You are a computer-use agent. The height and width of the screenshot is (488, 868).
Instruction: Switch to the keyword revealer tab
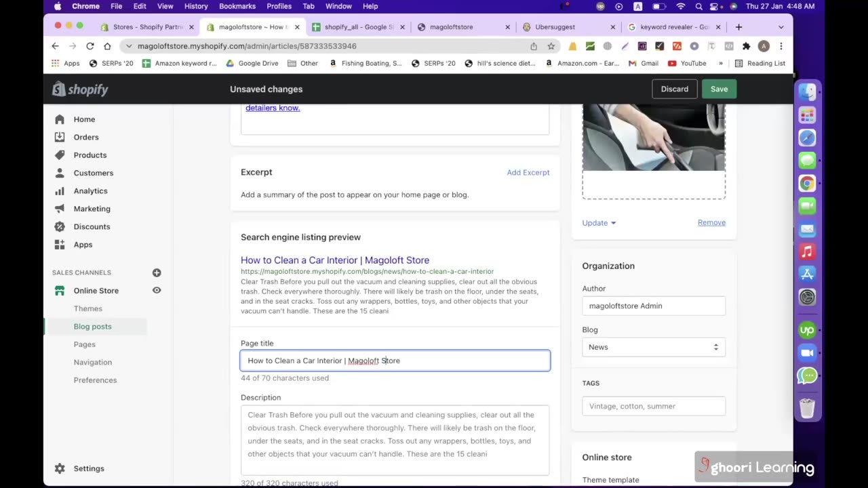(x=675, y=27)
